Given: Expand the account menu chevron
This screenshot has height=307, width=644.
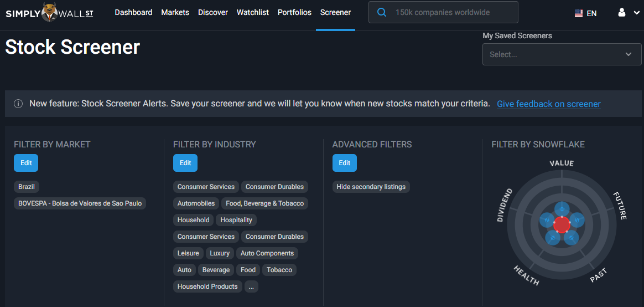Looking at the screenshot, I should point(637,13).
